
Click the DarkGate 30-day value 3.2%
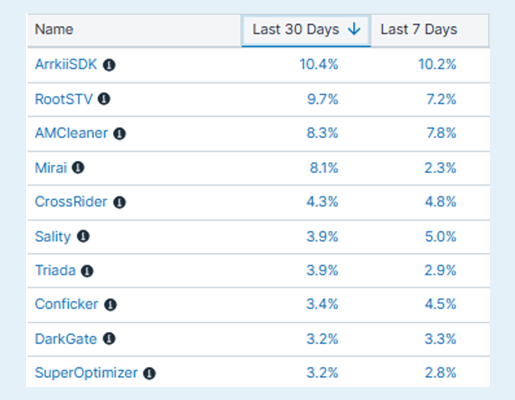pyautogui.click(x=322, y=339)
